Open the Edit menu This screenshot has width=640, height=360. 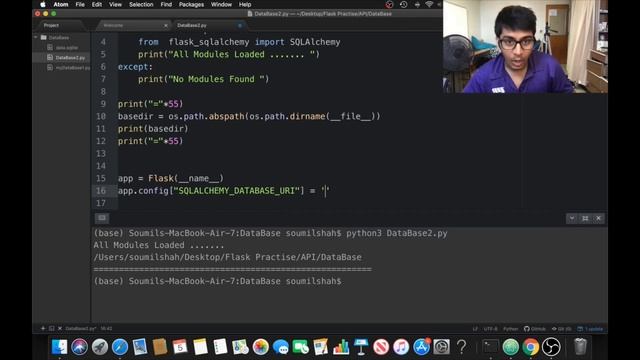97,4
